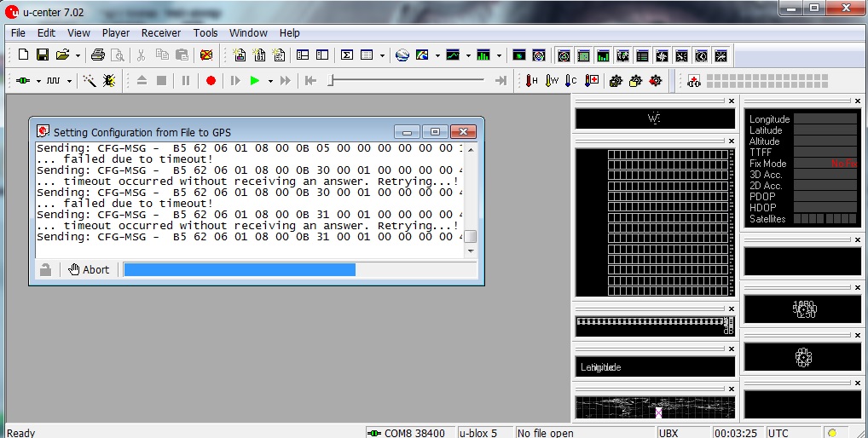The image size is (868, 438).
Task: Expand the Play speed dropdown arrow
Action: coord(270,81)
